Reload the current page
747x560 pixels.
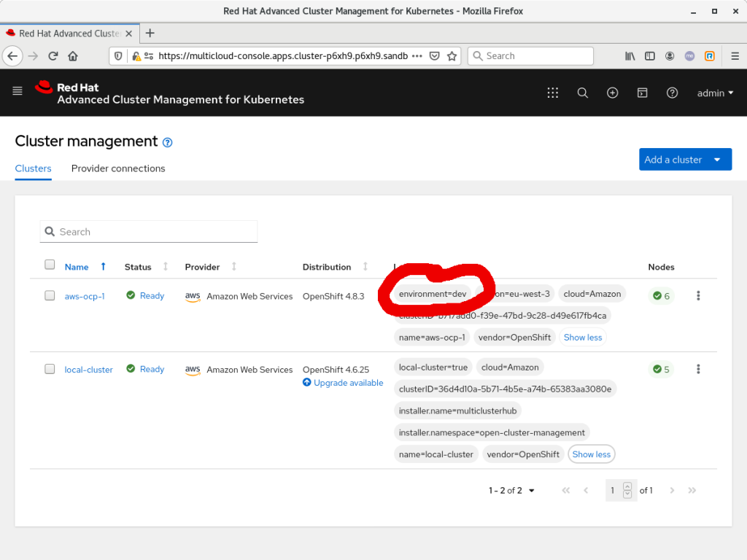pos(53,56)
